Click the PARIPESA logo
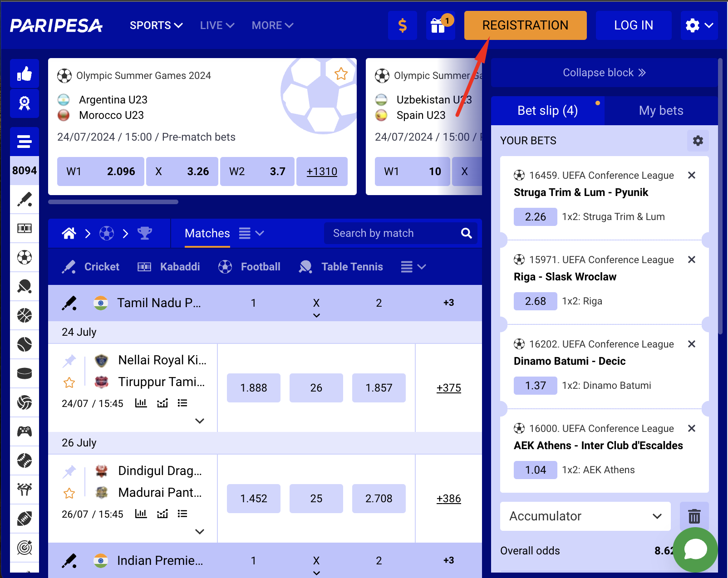The height and width of the screenshot is (578, 728). pos(56,25)
